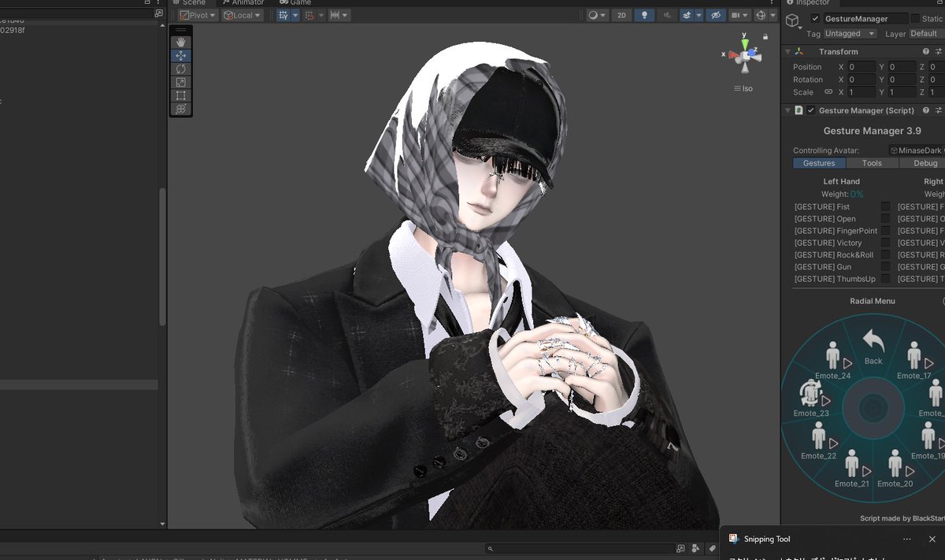Enable Left Hand Open gesture checkbox
Viewport: 945px width, 560px height.
click(x=885, y=218)
